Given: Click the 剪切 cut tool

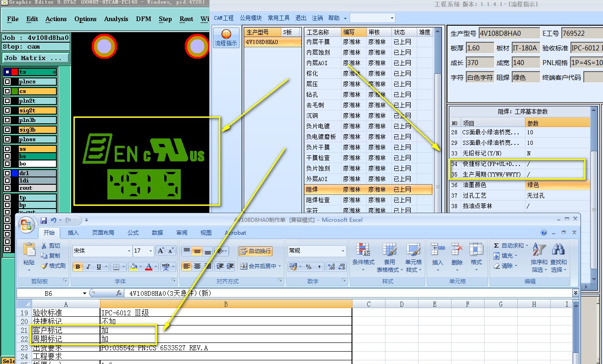Looking at the screenshot, I should 51,246.
